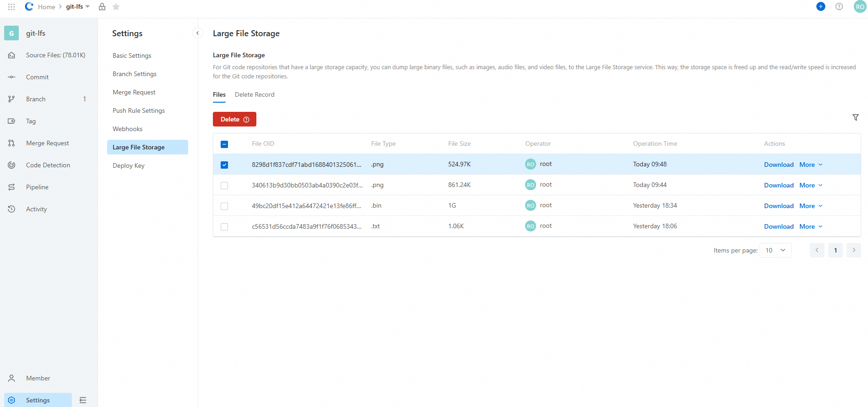Expand More for the 524.97K png file
Image resolution: width=868 pixels, height=407 pixels.
tap(811, 165)
